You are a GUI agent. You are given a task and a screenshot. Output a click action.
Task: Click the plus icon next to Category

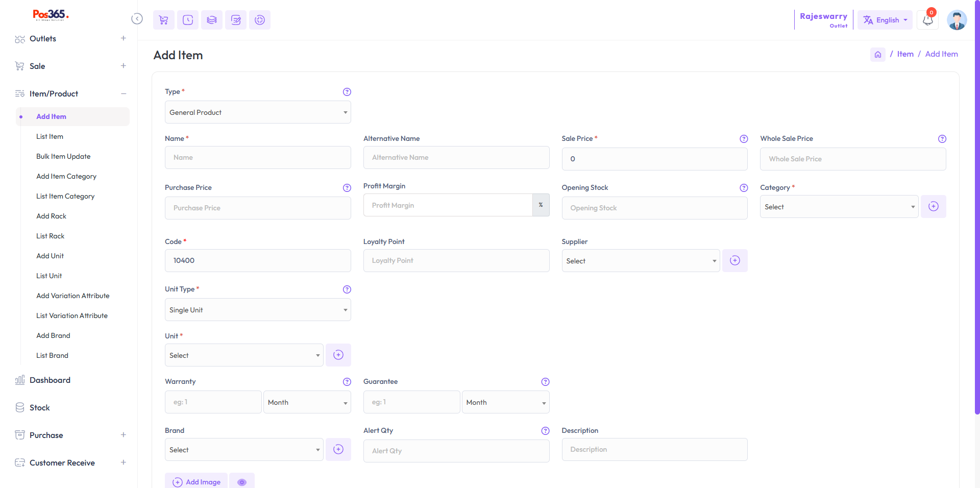tap(933, 206)
